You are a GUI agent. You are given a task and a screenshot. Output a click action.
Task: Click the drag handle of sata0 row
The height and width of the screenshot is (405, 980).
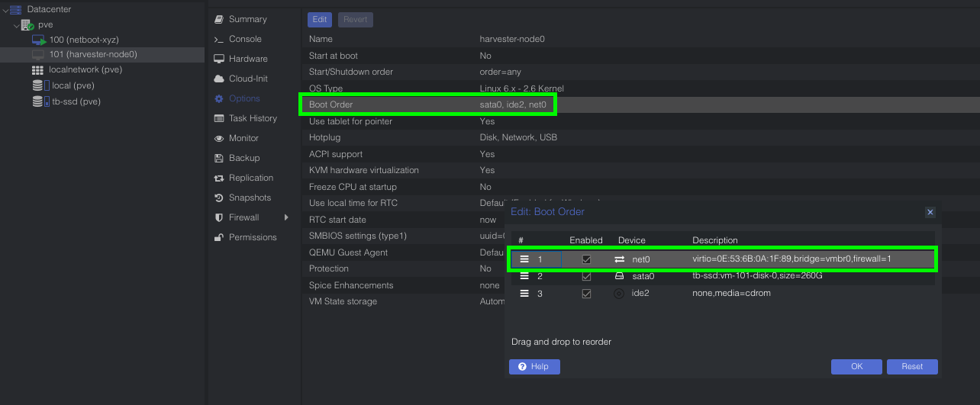pos(524,276)
